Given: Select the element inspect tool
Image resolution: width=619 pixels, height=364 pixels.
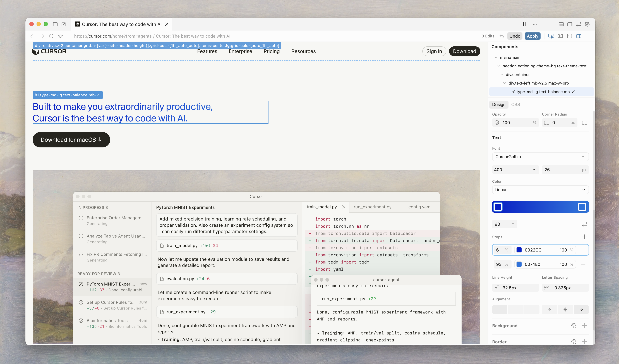Looking at the screenshot, I should (551, 36).
